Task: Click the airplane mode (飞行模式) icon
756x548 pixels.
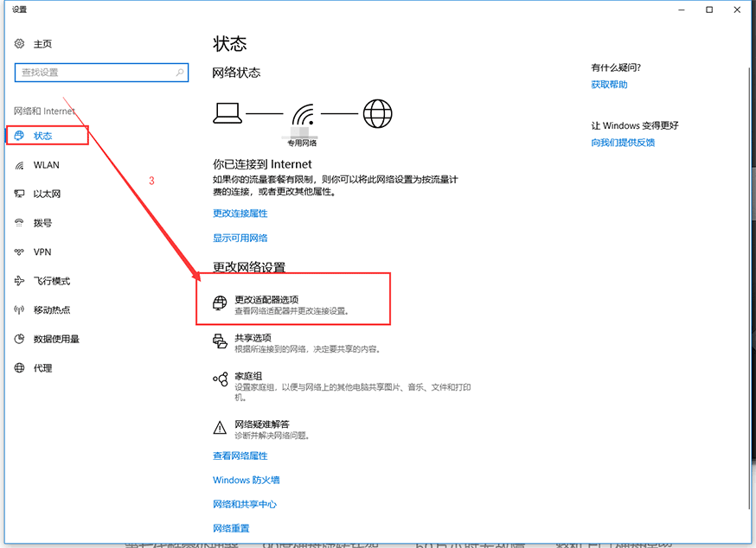Action: [x=19, y=281]
